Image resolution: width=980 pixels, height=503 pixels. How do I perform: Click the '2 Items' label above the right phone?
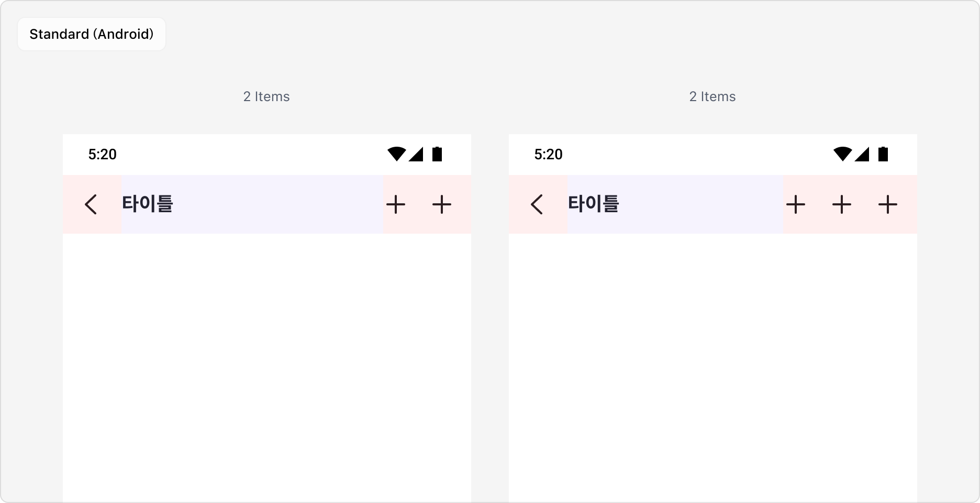tap(712, 96)
